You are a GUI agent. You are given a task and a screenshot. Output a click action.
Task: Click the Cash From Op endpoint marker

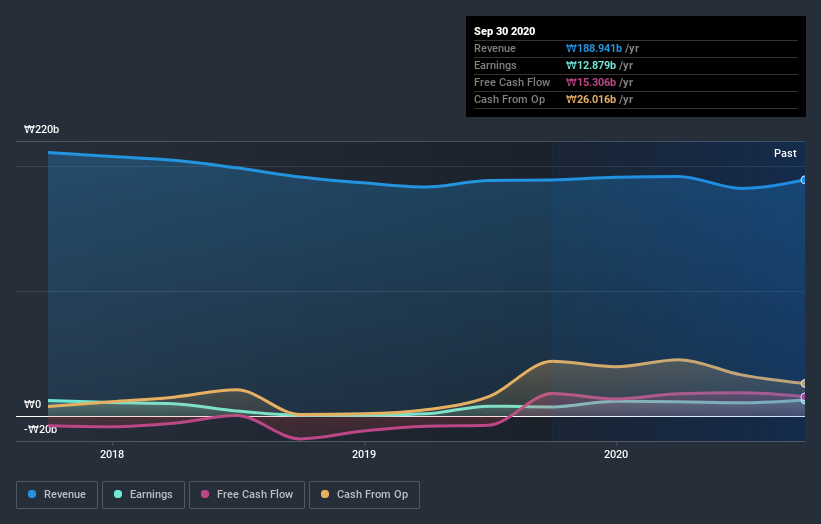click(804, 384)
